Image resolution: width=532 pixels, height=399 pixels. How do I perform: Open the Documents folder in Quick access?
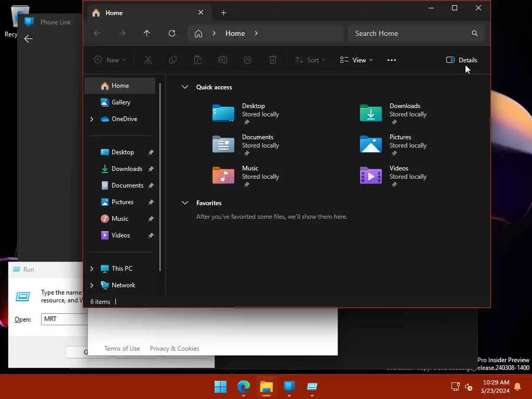(x=246, y=144)
